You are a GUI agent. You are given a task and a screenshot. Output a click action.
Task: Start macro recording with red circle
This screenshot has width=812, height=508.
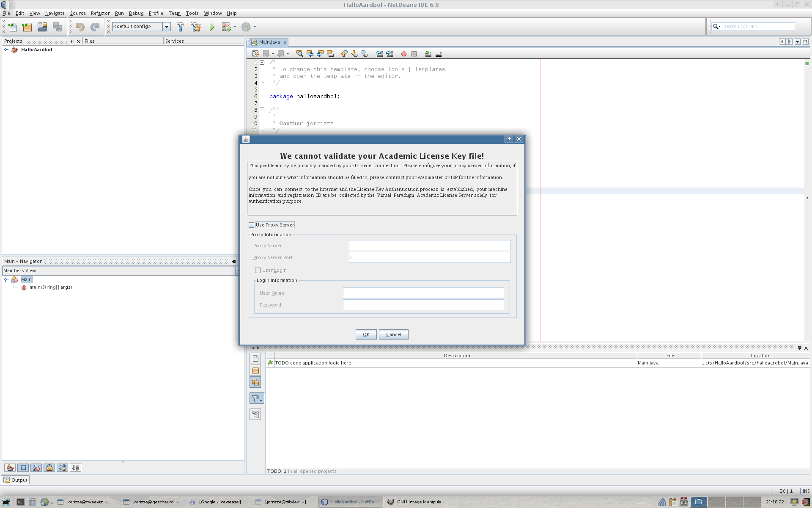(x=404, y=54)
